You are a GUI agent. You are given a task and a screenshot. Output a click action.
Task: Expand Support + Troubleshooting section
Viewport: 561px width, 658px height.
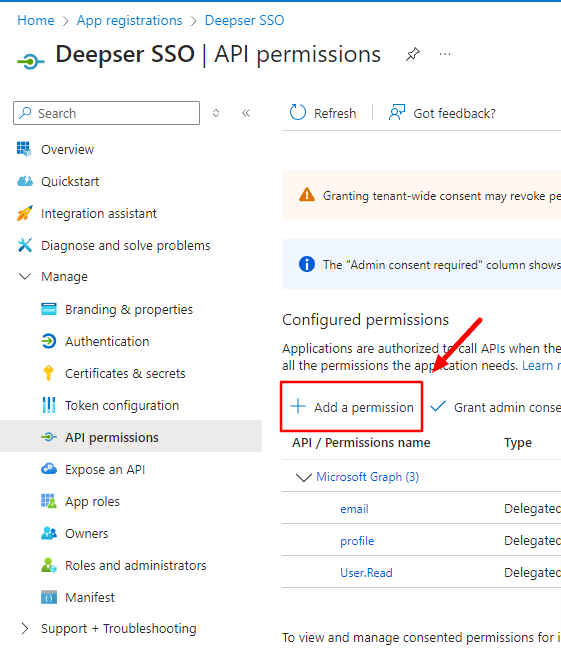[25, 628]
